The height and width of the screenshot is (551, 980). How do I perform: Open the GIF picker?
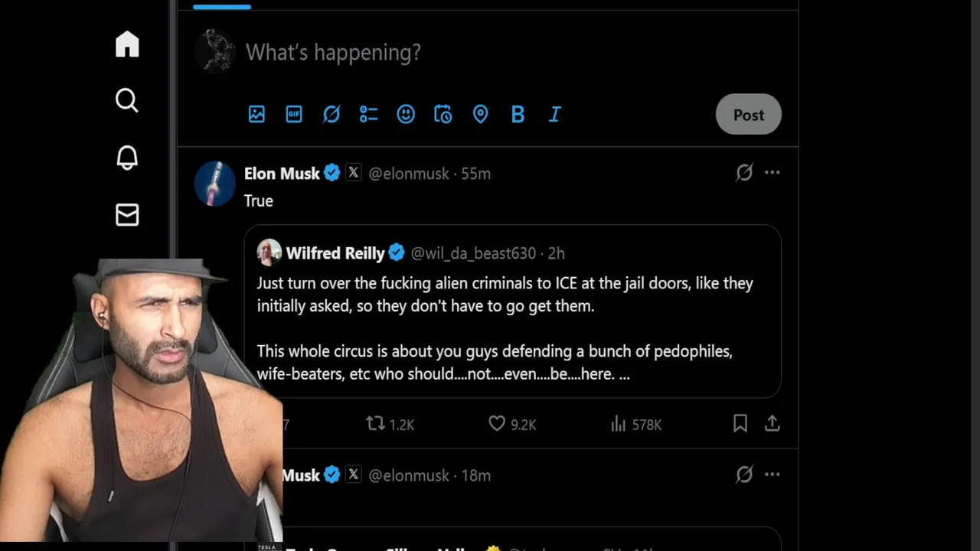(294, 114)
